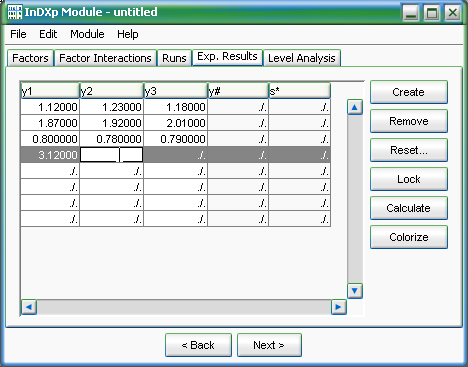Click the Reset... button
This screenshot has height=367, width=468.
tap(409, 150)
